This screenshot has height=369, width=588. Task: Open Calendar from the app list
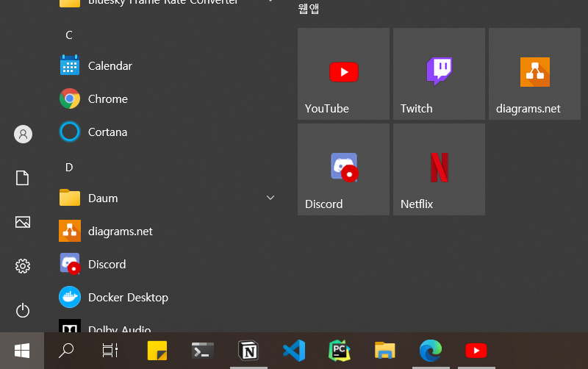point(167,65)
